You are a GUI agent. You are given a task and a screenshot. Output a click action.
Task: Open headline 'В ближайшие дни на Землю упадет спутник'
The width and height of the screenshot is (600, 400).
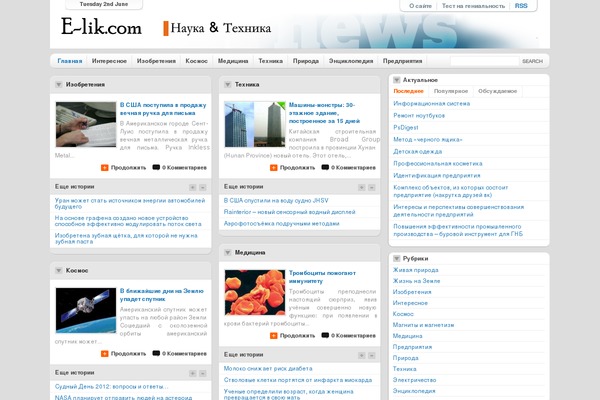161,295
